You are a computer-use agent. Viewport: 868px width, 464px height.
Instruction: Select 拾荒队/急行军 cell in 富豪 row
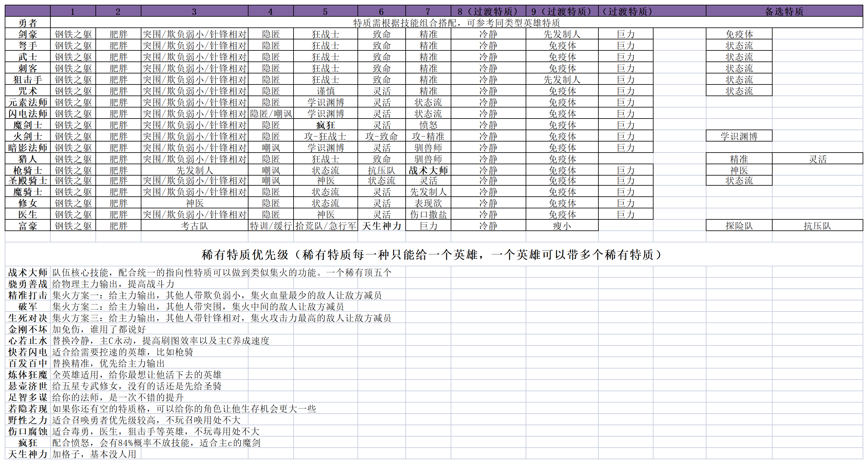click(326, 226)
